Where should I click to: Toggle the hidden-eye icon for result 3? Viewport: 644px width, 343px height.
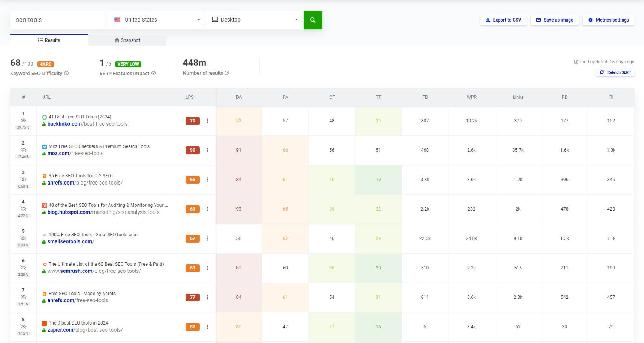click(23, 179)
